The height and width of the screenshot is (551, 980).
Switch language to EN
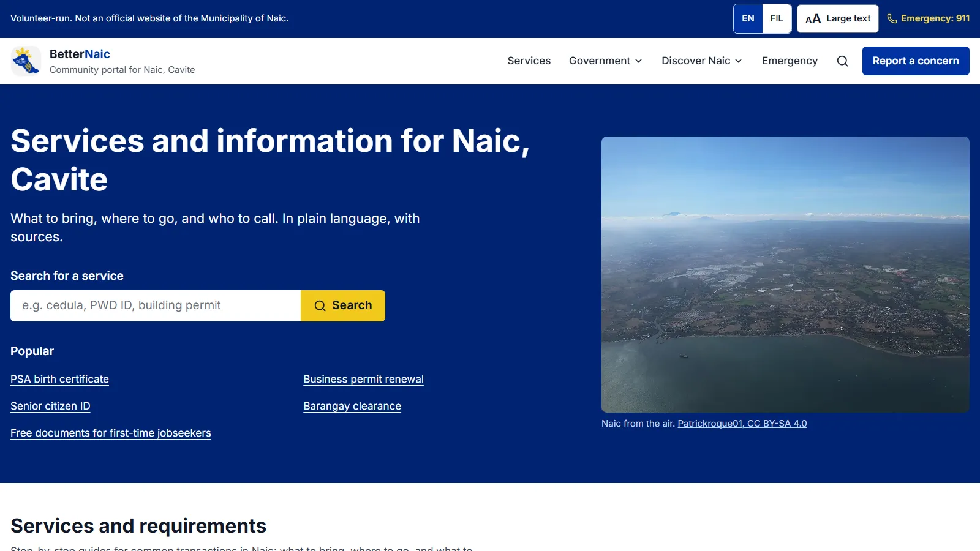[748, 18]
